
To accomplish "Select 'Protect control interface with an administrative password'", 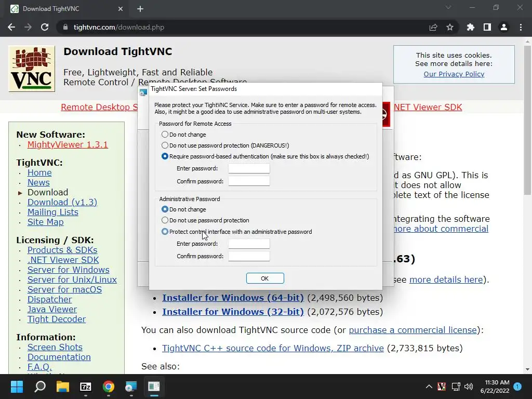I will pos(236,232).
